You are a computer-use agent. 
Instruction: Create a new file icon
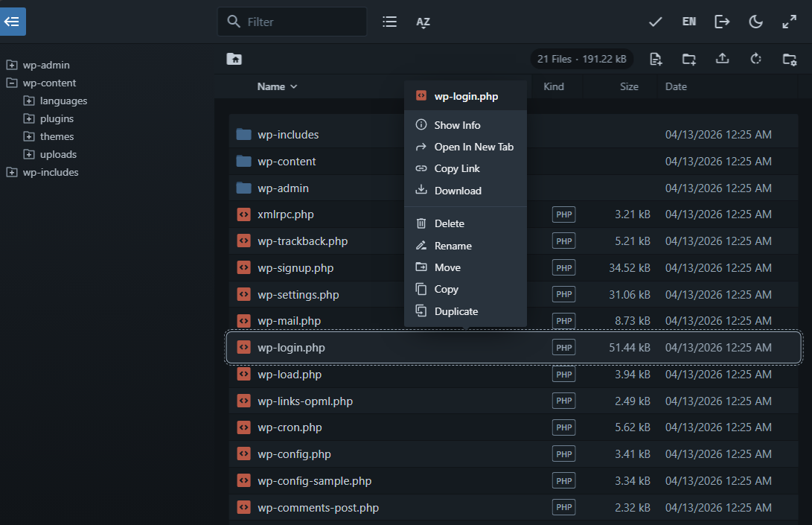[656, 59]
